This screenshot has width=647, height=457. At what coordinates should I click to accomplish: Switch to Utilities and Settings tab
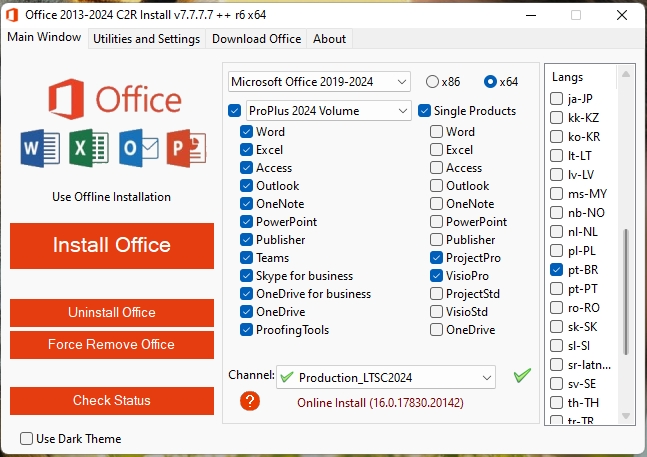pyautogui.click(x=146, y=39)
